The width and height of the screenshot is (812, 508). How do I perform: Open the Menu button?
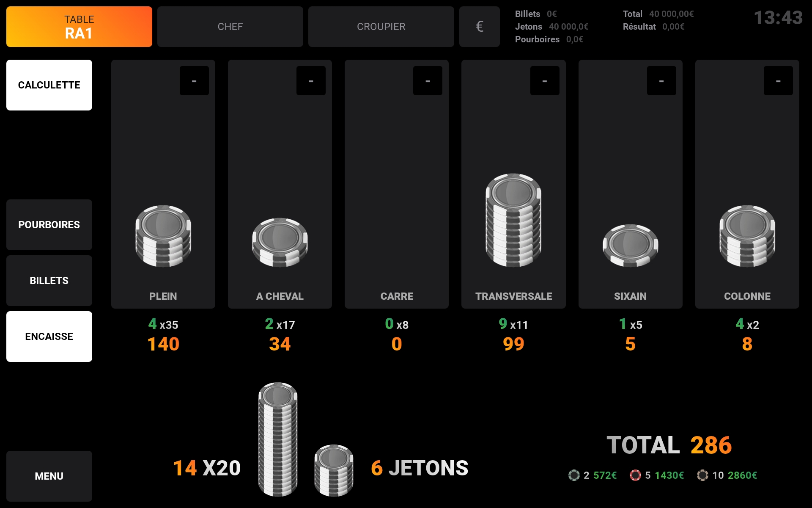coord(49,476)
